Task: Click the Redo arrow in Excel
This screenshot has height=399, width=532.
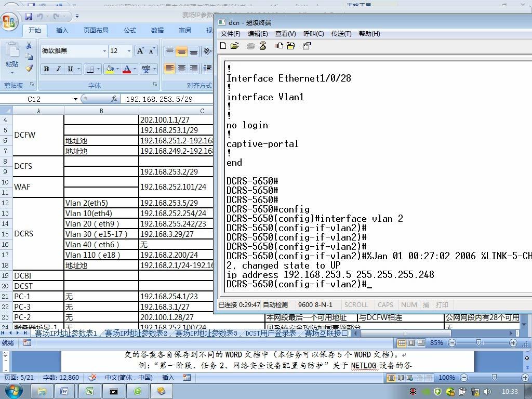Action: point(56,16)
